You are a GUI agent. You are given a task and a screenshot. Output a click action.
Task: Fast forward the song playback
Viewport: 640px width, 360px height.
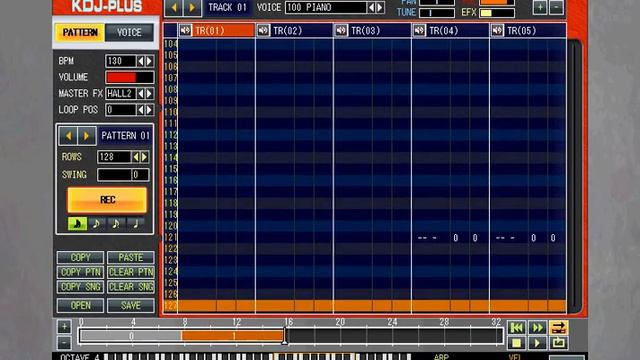pyautogui.click(x=537, y=327)
